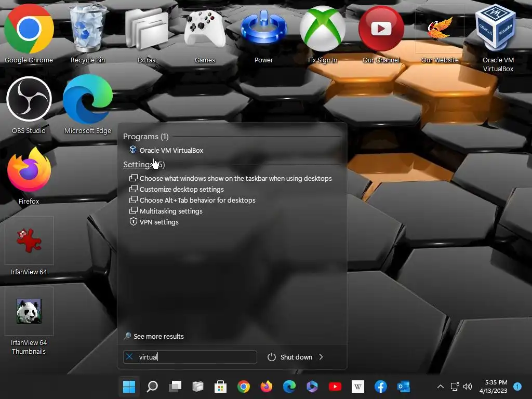The width and height of the screenshot is (532, 399).
Task: Click the Programs (1) header
Action: pyautogui.click(x=146, y=137)
